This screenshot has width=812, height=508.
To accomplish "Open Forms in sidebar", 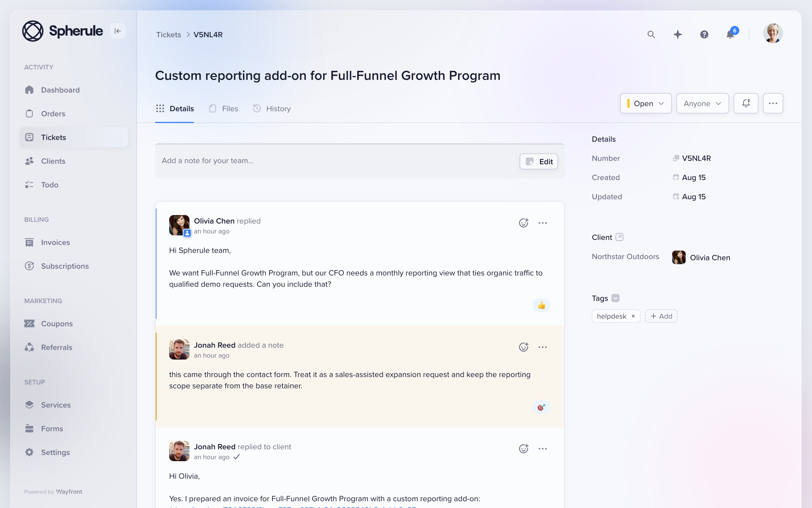I will click(74, 428).
